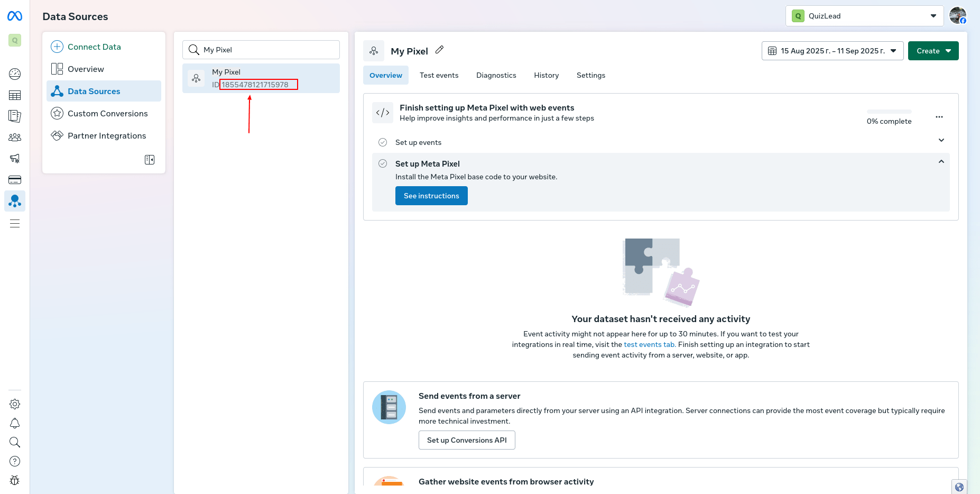The image size is (980, 494).
Task: Switch to the Test events tab
Action: [x=439, y=75]
